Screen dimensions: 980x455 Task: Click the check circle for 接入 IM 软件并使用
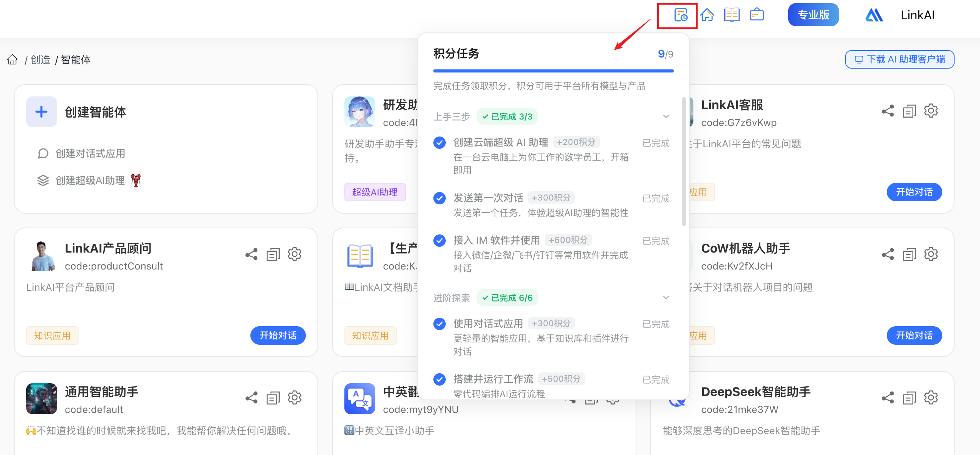[x=440, y=241]
